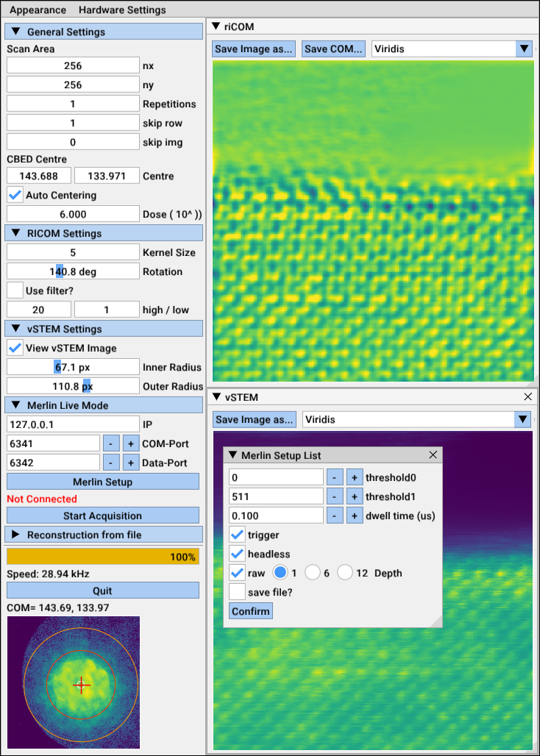Open the Merlin Setup button
Screen dimensions: 540x756
103,482
